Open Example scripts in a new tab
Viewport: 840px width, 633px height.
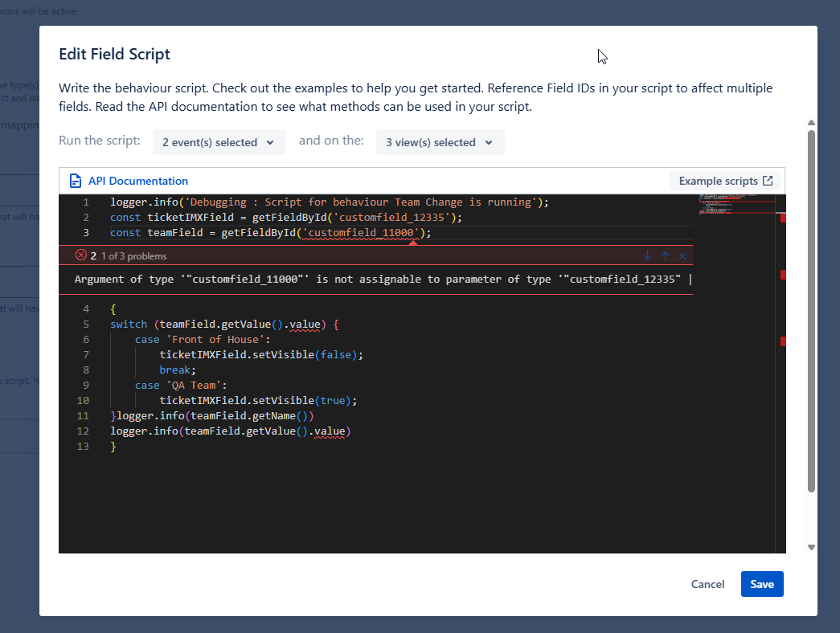tap(724, 181)
